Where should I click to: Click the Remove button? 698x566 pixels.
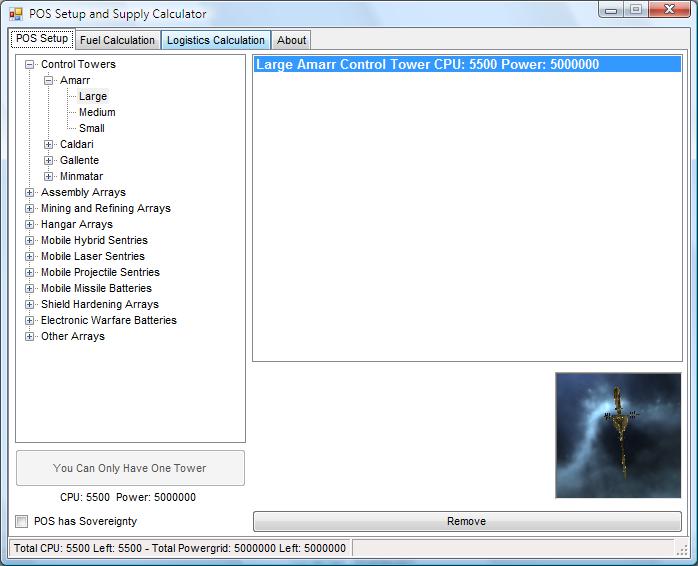(467, 521)
